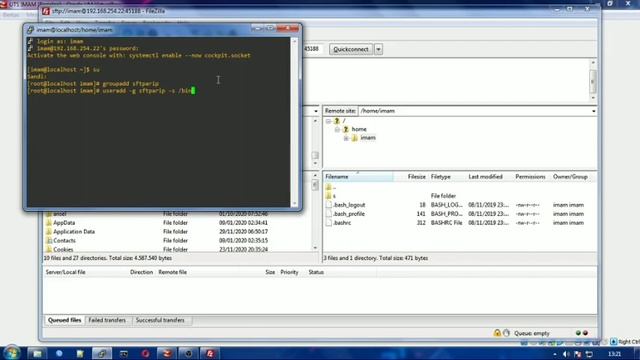
Task: Expand the imam folder node in remote tree
Action: [346, 138]
